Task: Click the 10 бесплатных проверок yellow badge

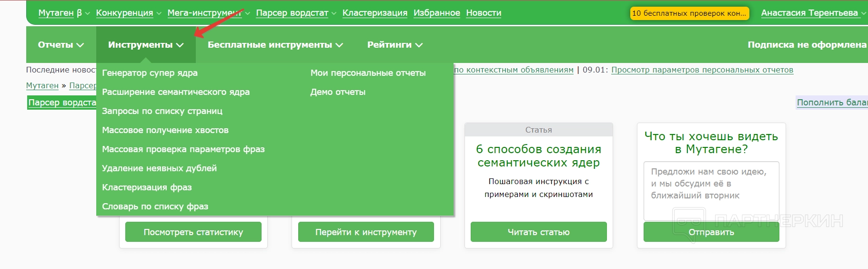Action: coord(689,13)
